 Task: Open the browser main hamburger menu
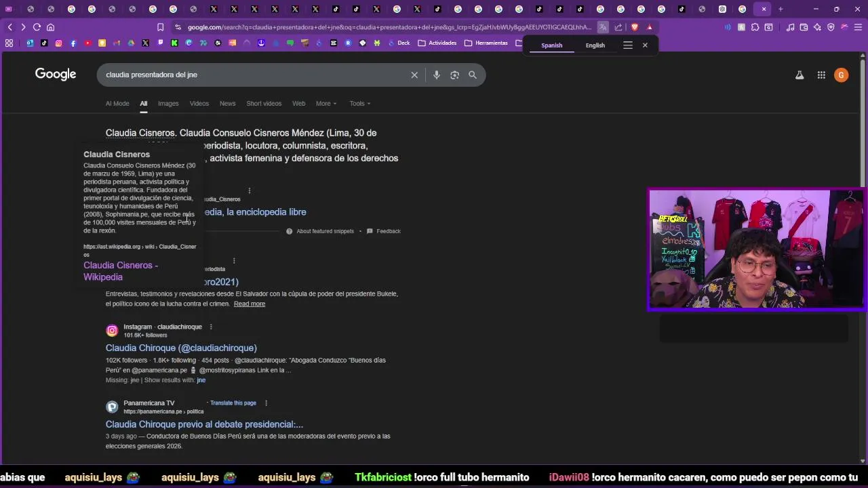(x=858, y=27)
